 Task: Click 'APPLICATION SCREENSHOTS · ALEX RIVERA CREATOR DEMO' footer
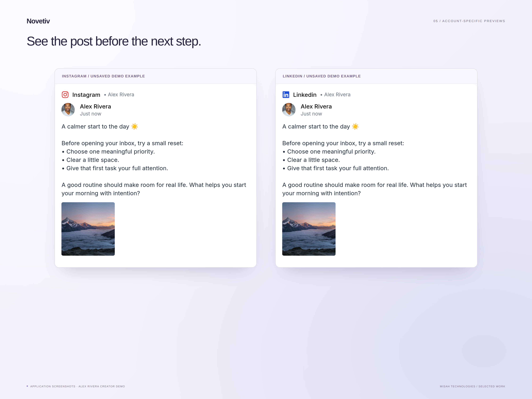click(x=77, y=386)
